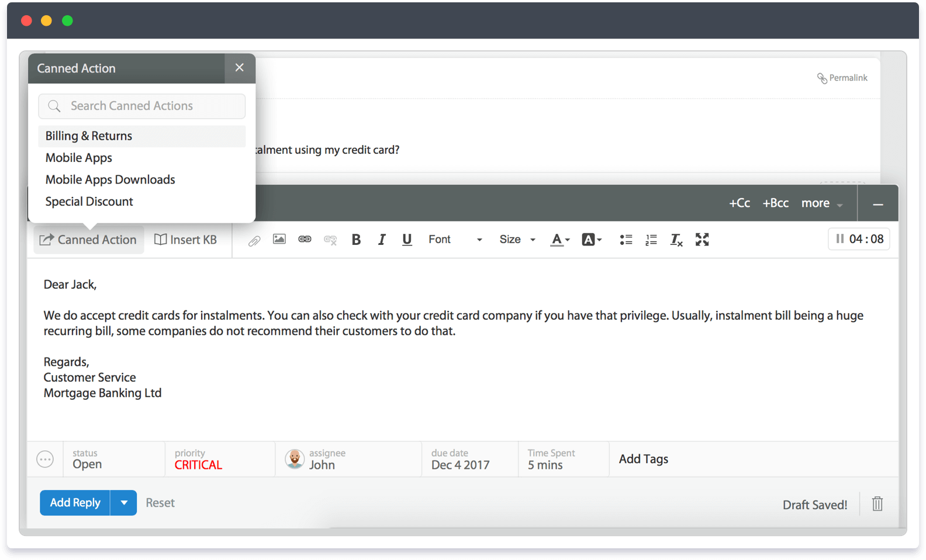926x560 pixels.
Task: Click the attach file paperclip icon
Action: [254, 240]
